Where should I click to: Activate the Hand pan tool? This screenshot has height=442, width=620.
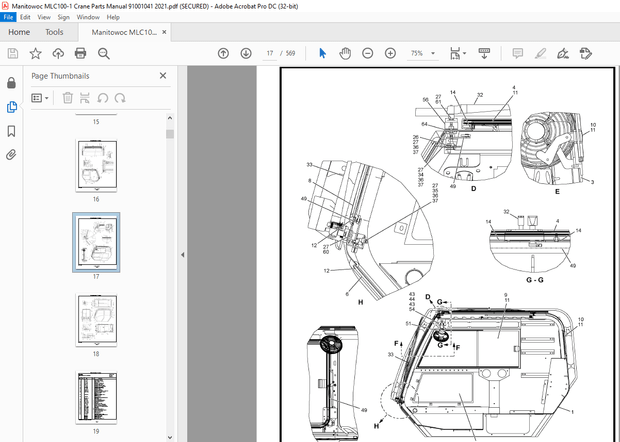pyautogui.click(x=345, y=53)
